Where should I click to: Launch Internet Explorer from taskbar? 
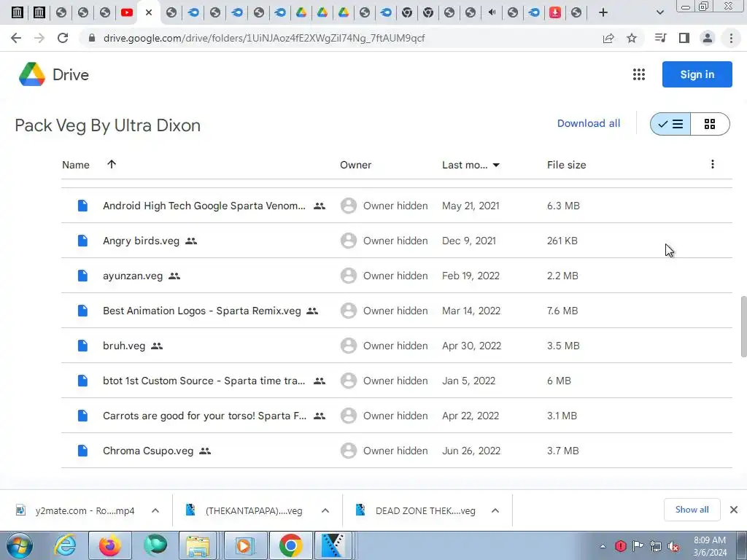coord(65,545)
